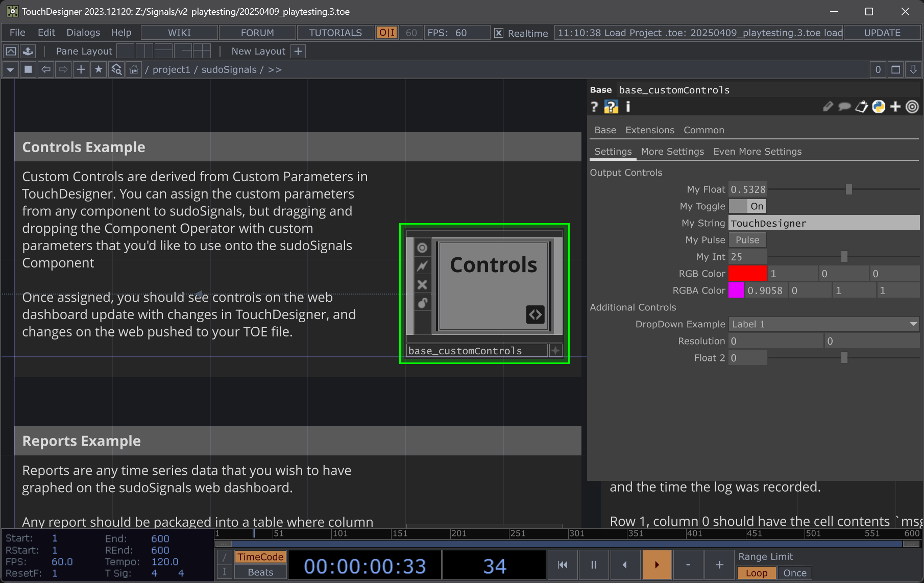Jump to timeline start
The height and width of the screenshot is (583, 924).
click(563, 565)
